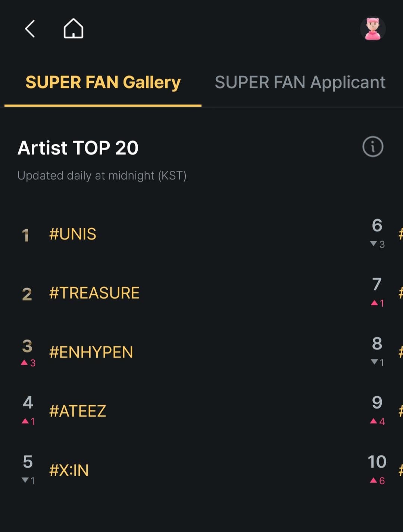Show Artist TOP 20 info icon
403x532 pixels.
(x=373, y=147)
